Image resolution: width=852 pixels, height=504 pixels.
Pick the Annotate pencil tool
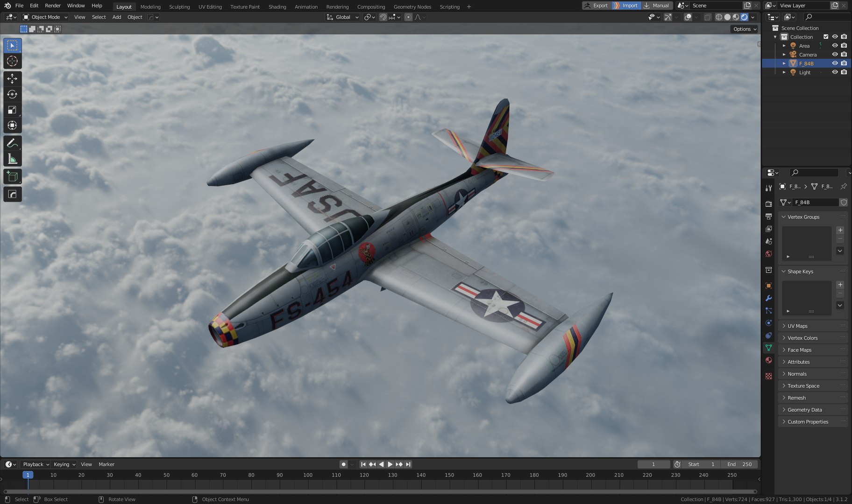pos(13,143)
